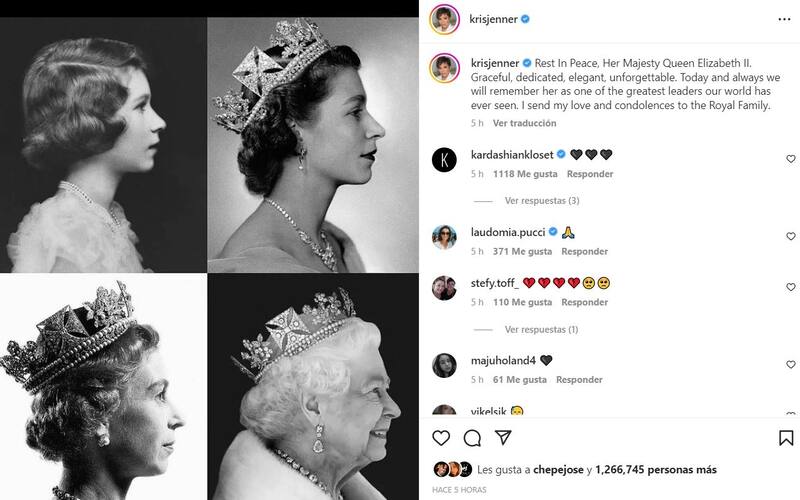
Task: Share the post via paper plane icon
Action: click(504, 438)
